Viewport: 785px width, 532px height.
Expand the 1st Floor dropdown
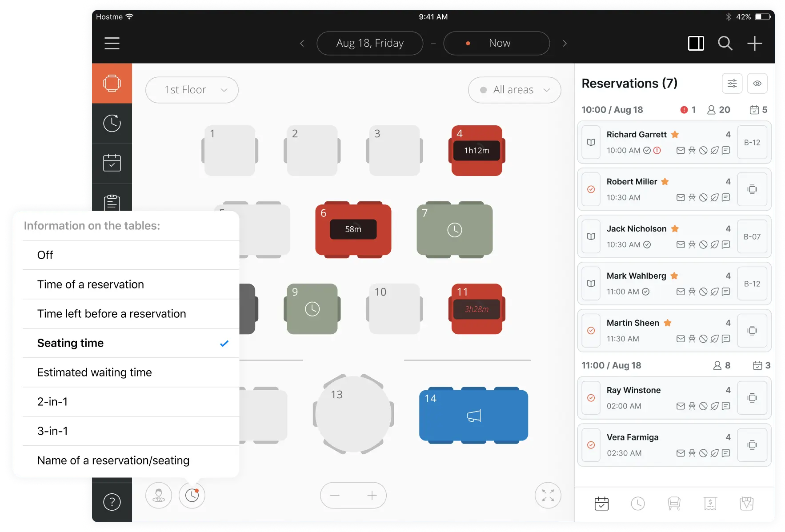click(x=192, y=90)
